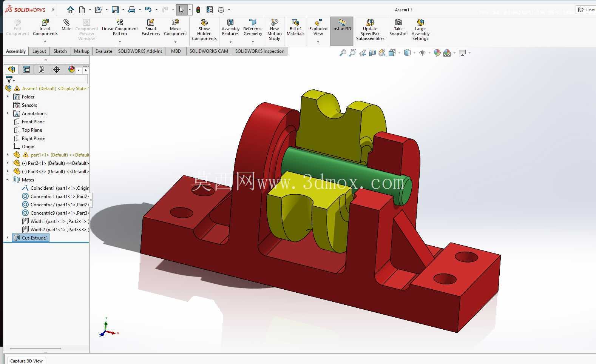Expand the part1<1> component node
The image size is (596, 364).
pyautogui.click(x=8, y=155)
